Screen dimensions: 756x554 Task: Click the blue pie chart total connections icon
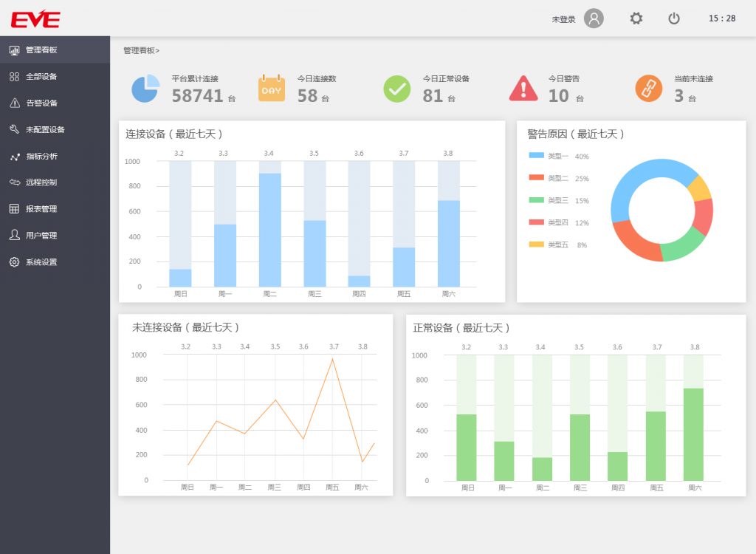(x=145, y=89)
